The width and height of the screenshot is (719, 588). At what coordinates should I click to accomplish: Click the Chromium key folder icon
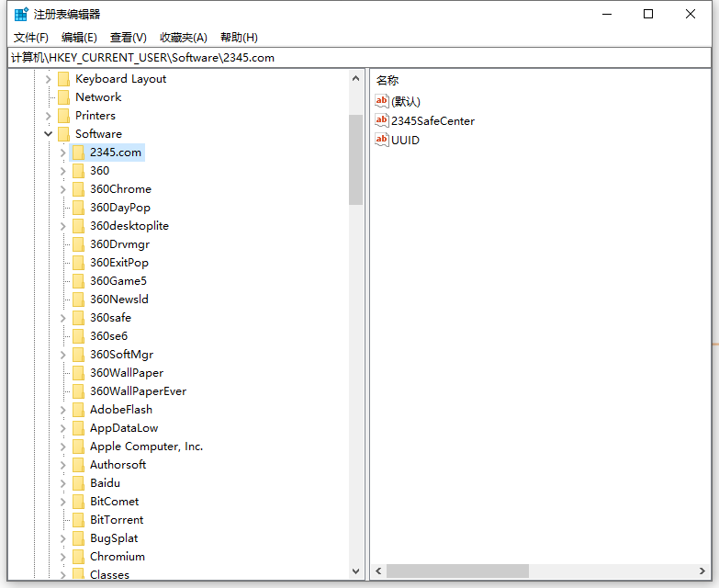[78, 557]
